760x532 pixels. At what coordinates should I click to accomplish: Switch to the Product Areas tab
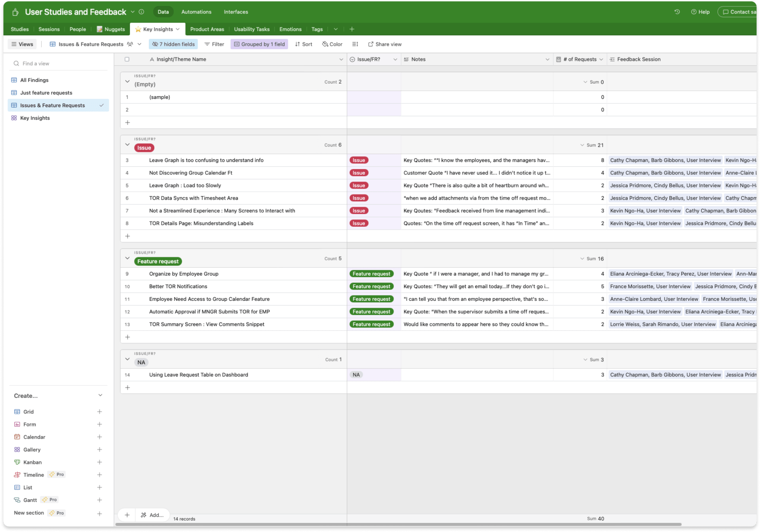coord(207,29)
